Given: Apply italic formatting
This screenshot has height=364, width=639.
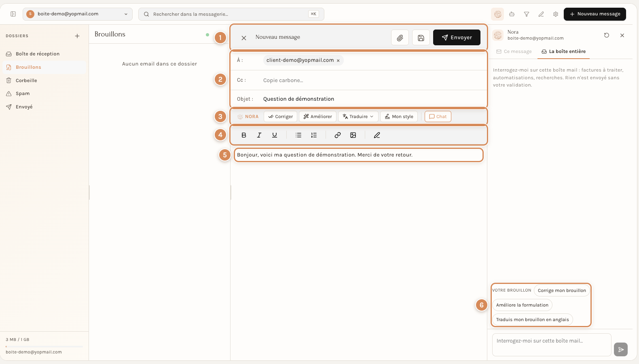Looking at the screenshot, I should point(259,135).
